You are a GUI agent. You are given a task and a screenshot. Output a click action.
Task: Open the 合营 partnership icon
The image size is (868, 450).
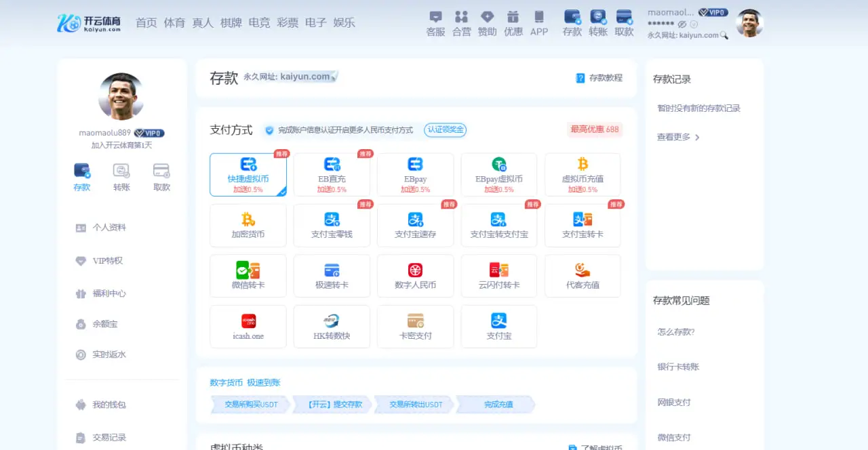click(x=461, y=23)
